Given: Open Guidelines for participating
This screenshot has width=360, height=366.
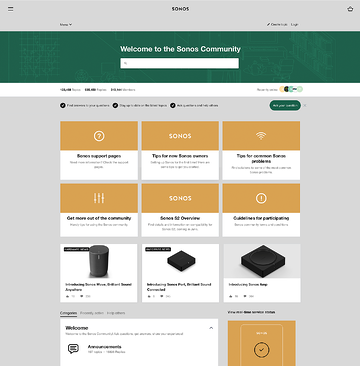Looking at the screenshot, I should click(261, 218).
